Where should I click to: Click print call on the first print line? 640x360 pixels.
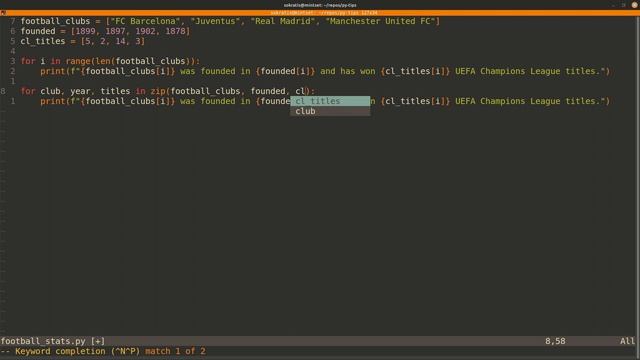pos(53,71)
